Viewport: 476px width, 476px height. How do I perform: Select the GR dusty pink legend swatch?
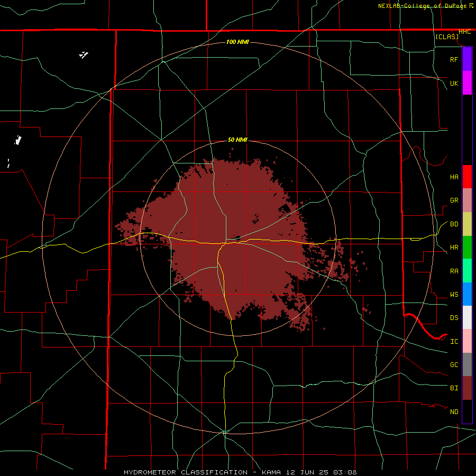coord(467,200)
